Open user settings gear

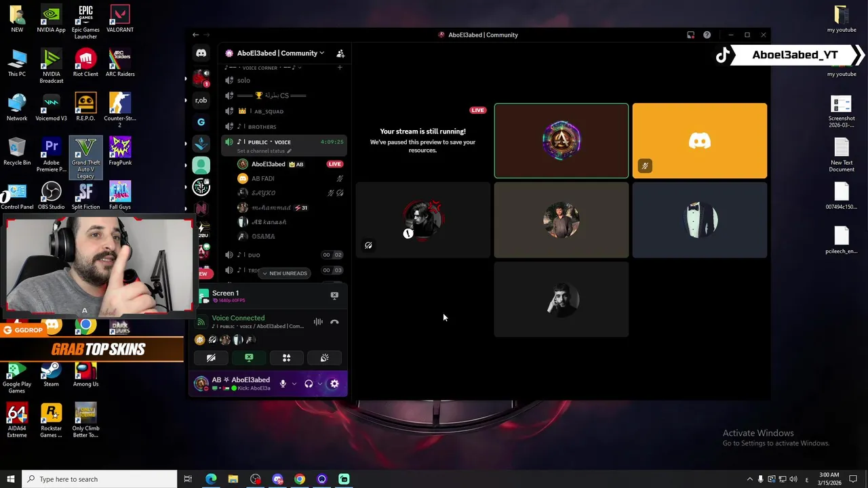[334, 384]
